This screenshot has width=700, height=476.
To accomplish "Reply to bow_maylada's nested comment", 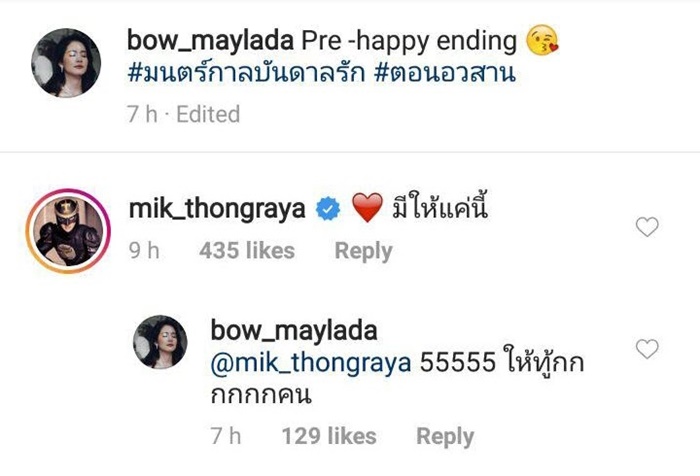I will coord(445,436).
